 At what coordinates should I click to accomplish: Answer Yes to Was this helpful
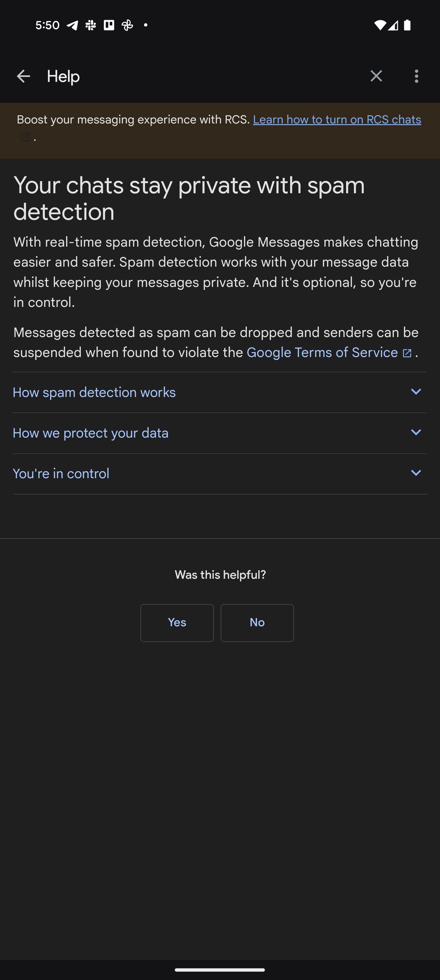pyautogui.click(x=177, y=623)
